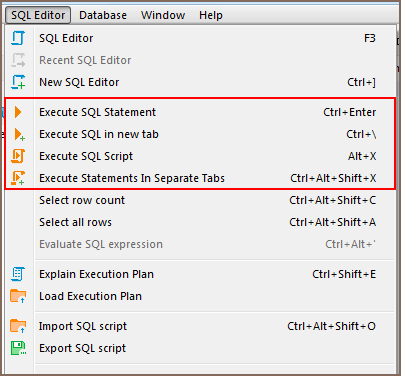
Task: Click the Import SQL script folder icon
Action: point(18,326)
